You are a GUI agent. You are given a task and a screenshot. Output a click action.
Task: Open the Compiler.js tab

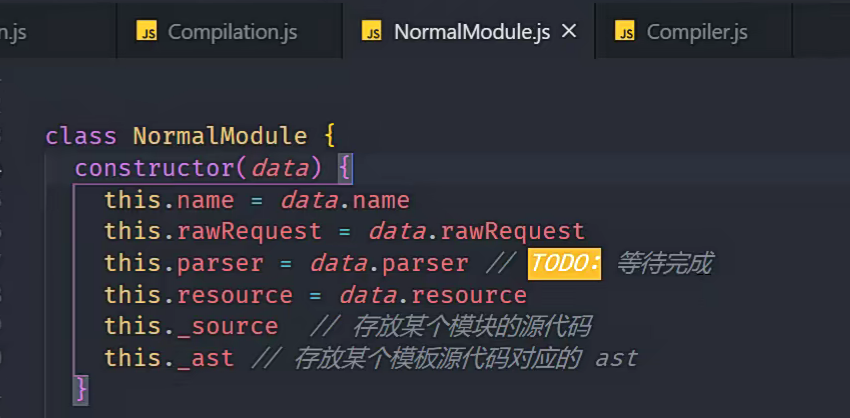pos(697,32)
